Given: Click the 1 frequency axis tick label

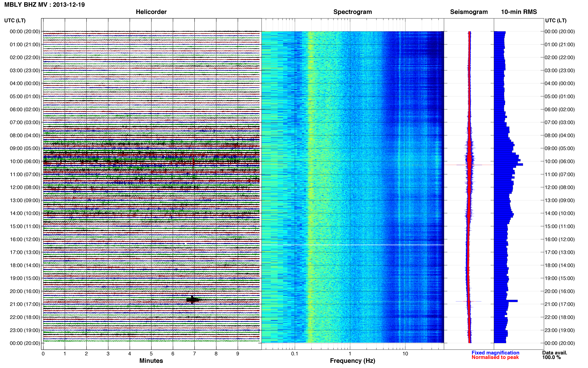Looking at the screenshot, I should [x=350, y=354].
